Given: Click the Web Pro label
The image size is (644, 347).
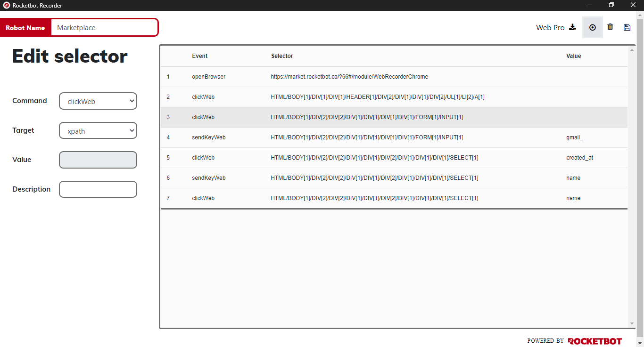Looking at the screenshot, I should pyautogui.click(x=550, y=27).
